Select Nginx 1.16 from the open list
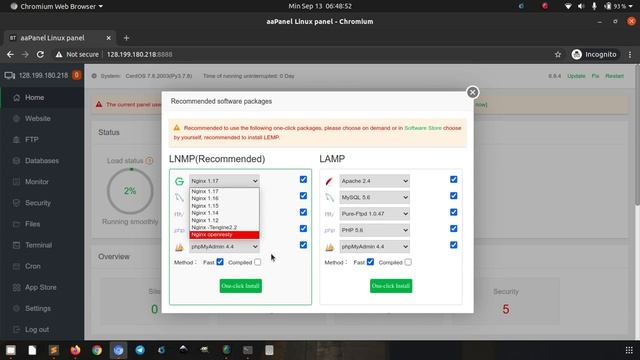Screen dimensions: 640x360 click(x=224, y=198)
